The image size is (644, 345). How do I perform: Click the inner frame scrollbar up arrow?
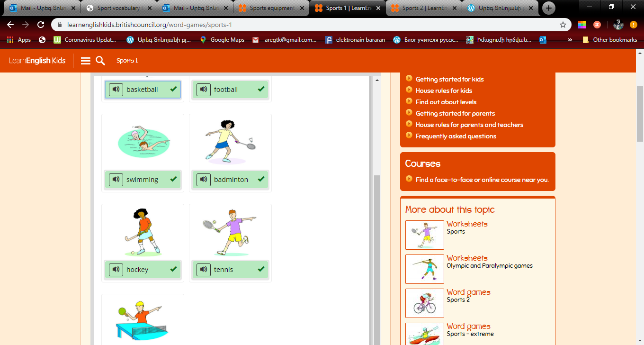click(377, 80)
